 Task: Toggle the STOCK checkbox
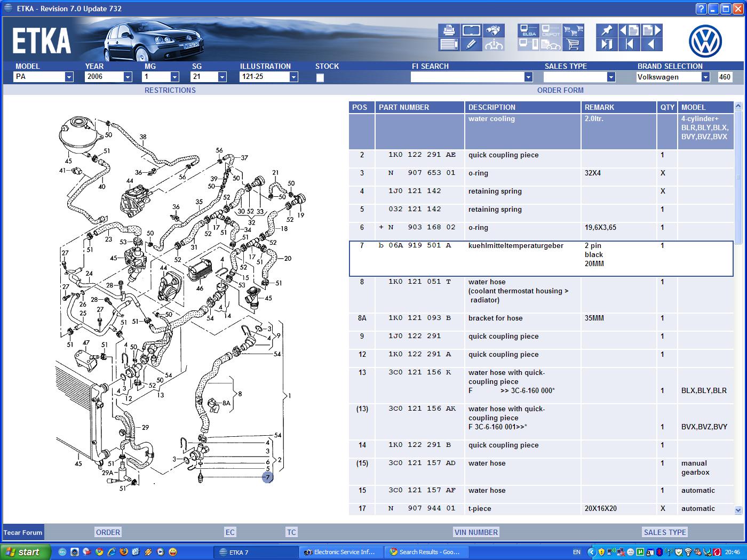[x=320, y=78]
